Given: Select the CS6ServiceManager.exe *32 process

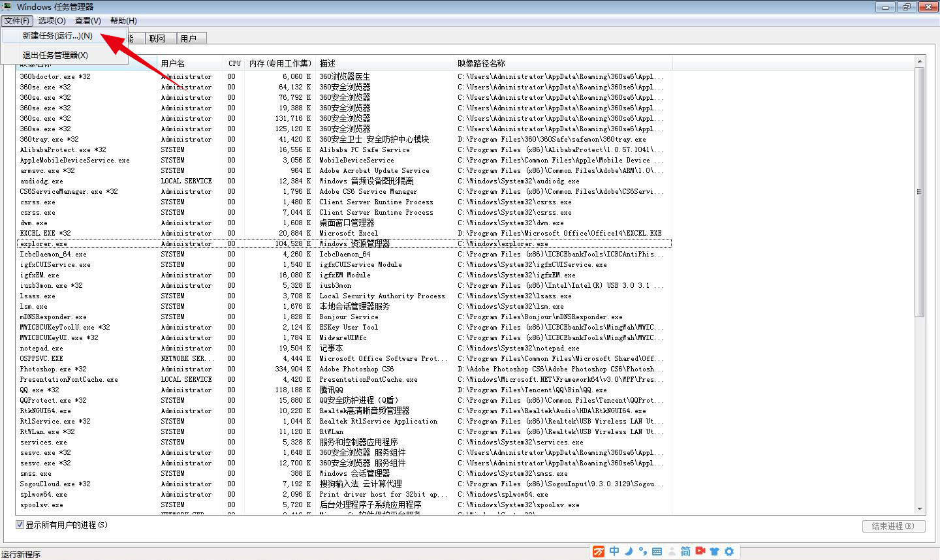Looking at the screenshot, I should 344,191.
